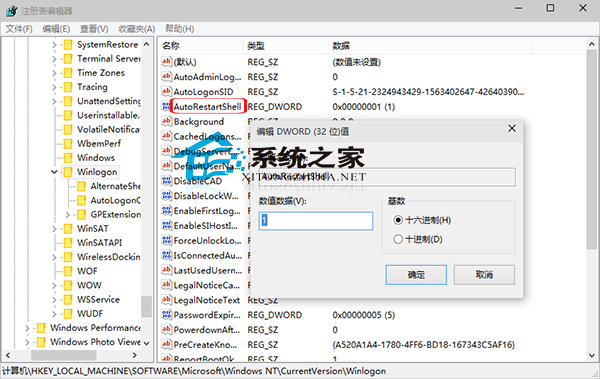The image size is (600, 379).
Task: Click the string icon of LegalNoticeText
Action: [166, 300]
